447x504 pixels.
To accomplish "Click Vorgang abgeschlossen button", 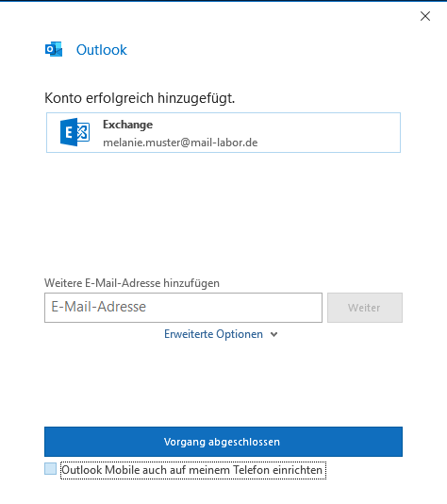I will pos(223,442).
